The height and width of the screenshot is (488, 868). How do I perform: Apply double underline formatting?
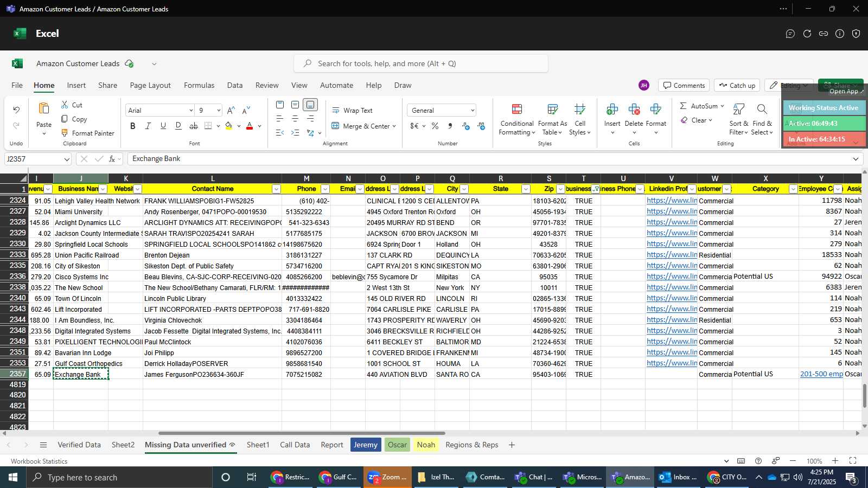tap(178, 126)
